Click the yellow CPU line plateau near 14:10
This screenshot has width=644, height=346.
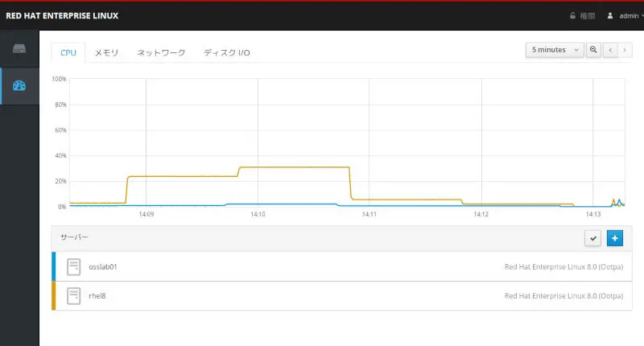pyautogui.click(x=294, y=167)
